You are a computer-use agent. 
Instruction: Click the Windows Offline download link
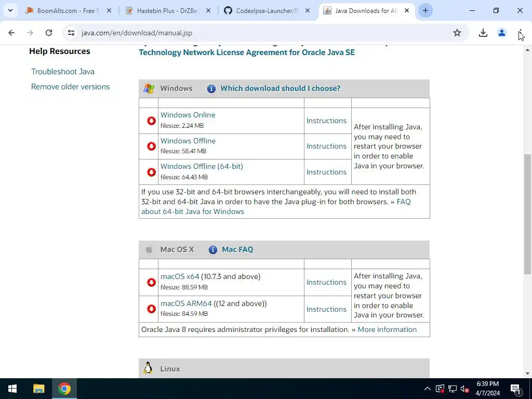(x=188, y=140)
